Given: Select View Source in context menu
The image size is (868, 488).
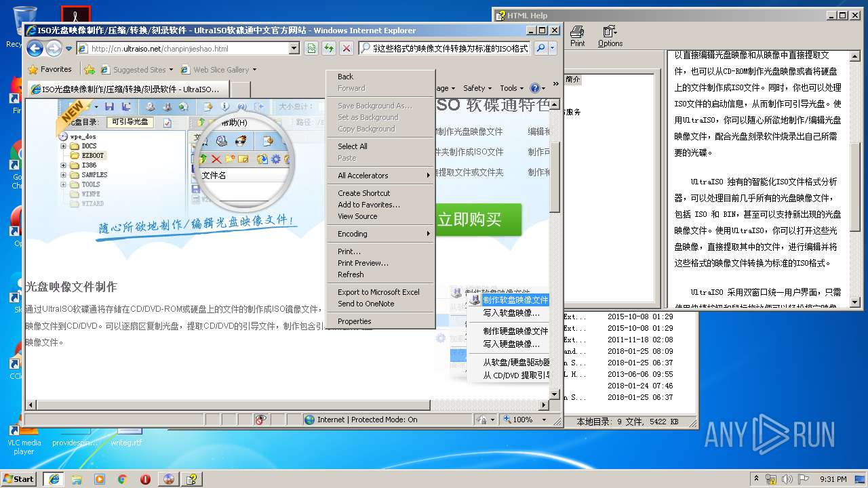Looking at the screenshot, I should click(x=380, y=216).
